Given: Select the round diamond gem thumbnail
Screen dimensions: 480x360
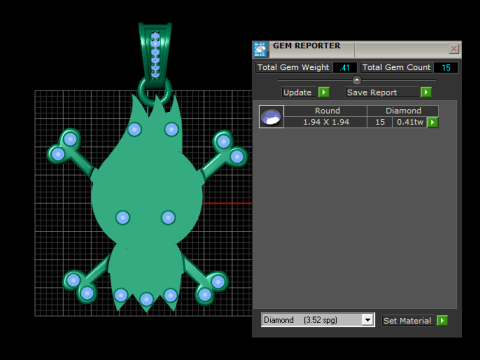Looking at the screenshot, I should click(271, 116).
